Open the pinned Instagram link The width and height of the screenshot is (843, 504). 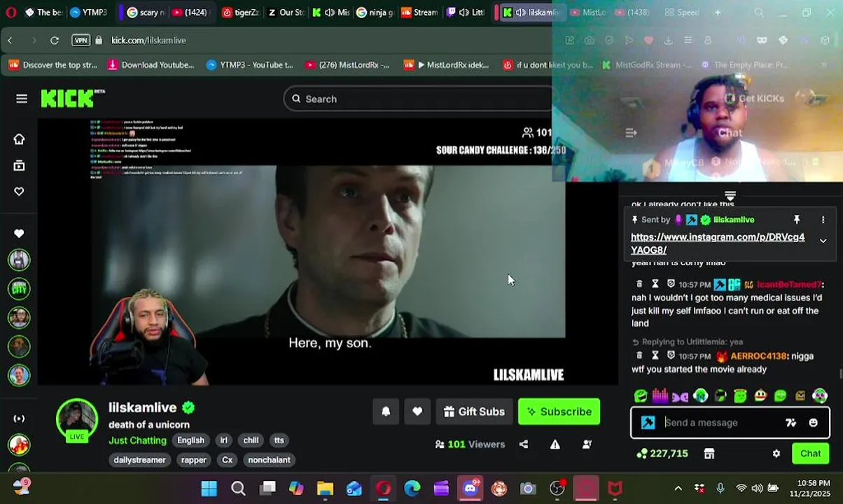(718, 244)
